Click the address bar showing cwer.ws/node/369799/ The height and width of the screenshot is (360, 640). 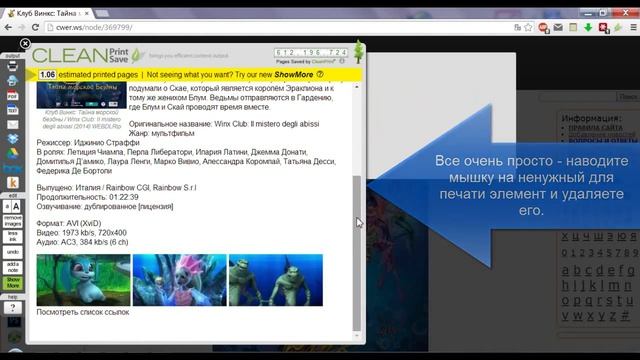(278, 27)
